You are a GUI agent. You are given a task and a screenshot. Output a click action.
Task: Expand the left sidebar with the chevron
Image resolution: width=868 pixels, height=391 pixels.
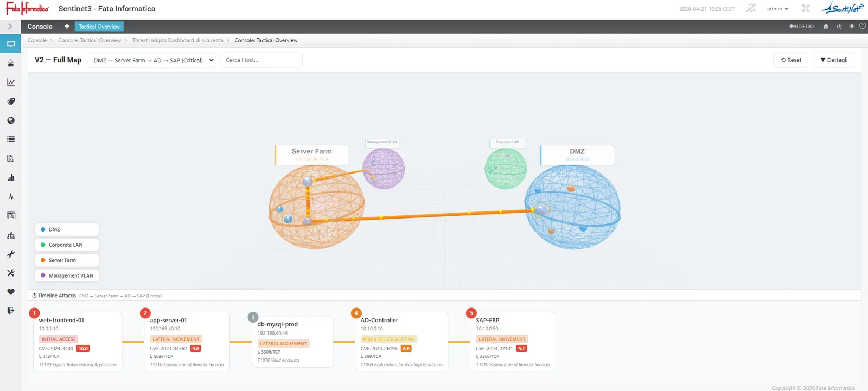[x=10, y=27]
